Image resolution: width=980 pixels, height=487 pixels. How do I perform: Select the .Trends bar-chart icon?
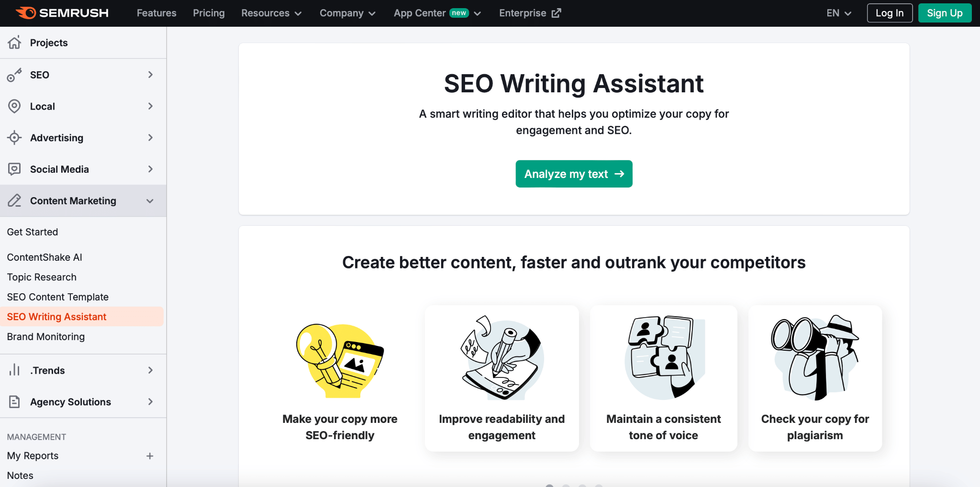(x=15, y=370)
